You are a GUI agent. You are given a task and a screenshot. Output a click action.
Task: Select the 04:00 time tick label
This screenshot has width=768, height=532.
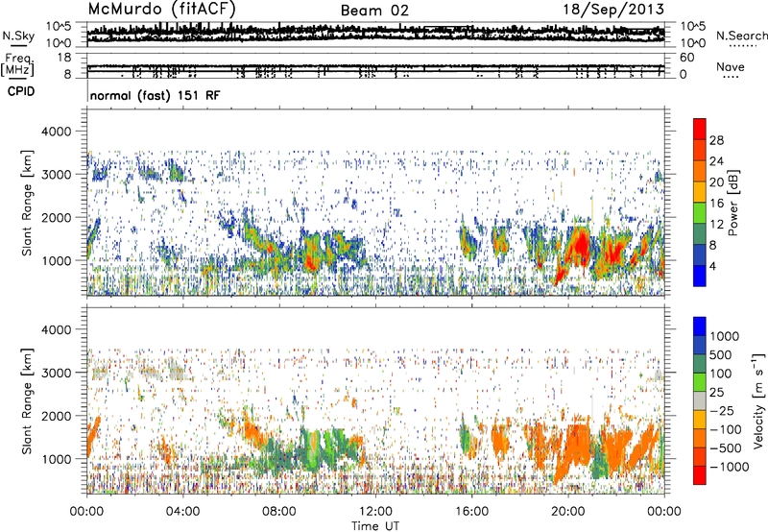point(182,512)
